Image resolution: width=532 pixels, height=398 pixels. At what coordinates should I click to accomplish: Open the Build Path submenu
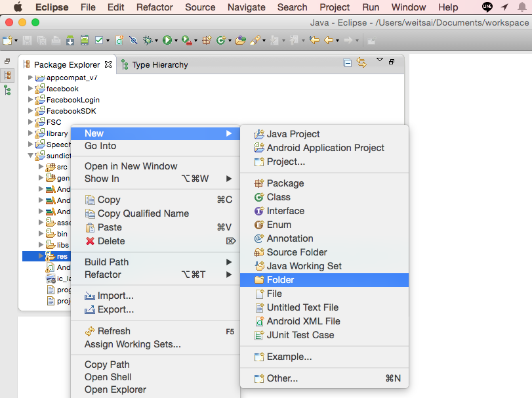pyautogui.click(x=155, y=262)
